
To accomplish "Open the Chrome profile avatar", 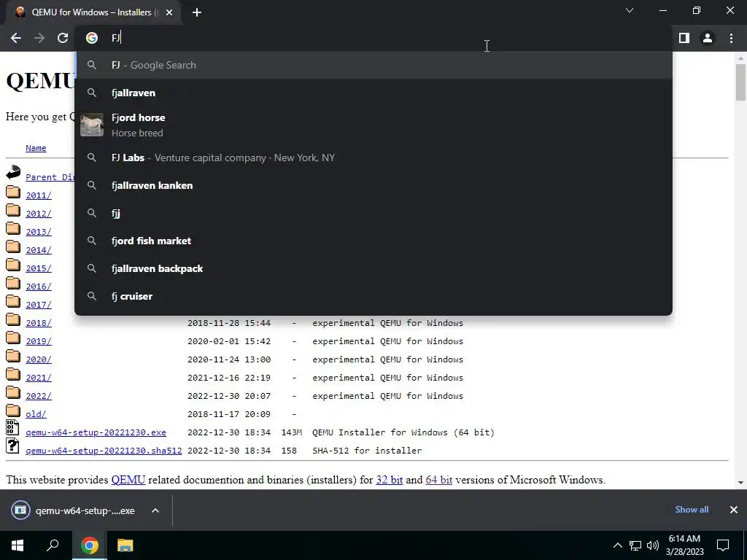I will (708, 38).
